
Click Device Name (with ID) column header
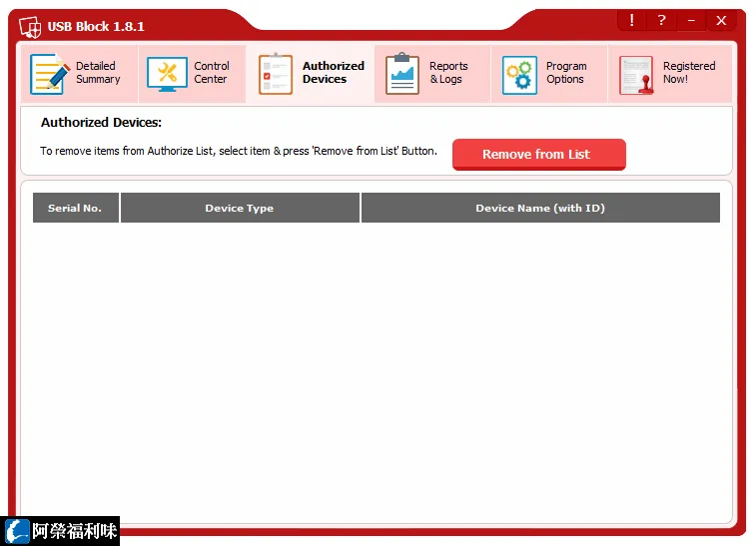click(x=540, y=208)
